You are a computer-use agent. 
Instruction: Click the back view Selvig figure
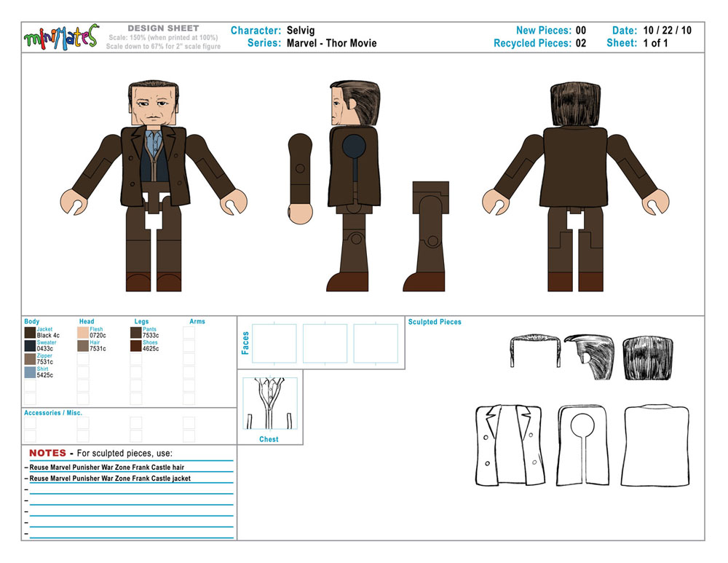575,186
